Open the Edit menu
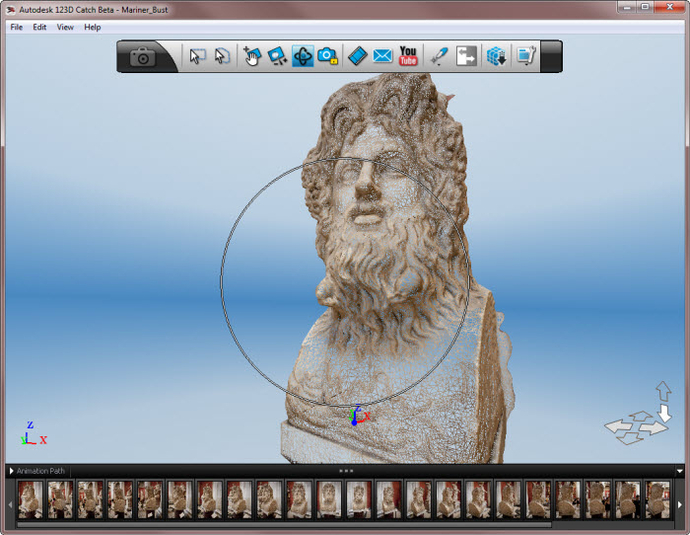 point(40,27)
